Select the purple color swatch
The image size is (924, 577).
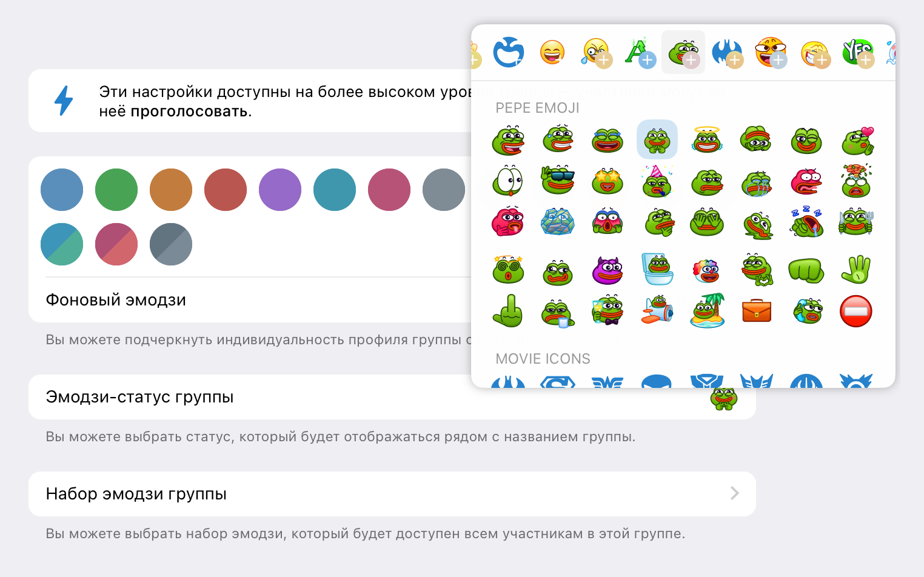click(x=280, y=190)
